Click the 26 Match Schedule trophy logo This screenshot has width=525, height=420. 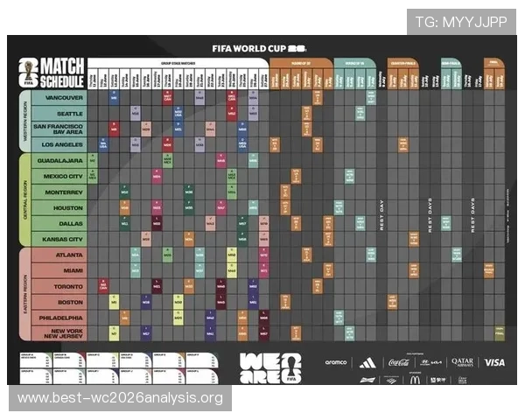click(x=52, y=73)
